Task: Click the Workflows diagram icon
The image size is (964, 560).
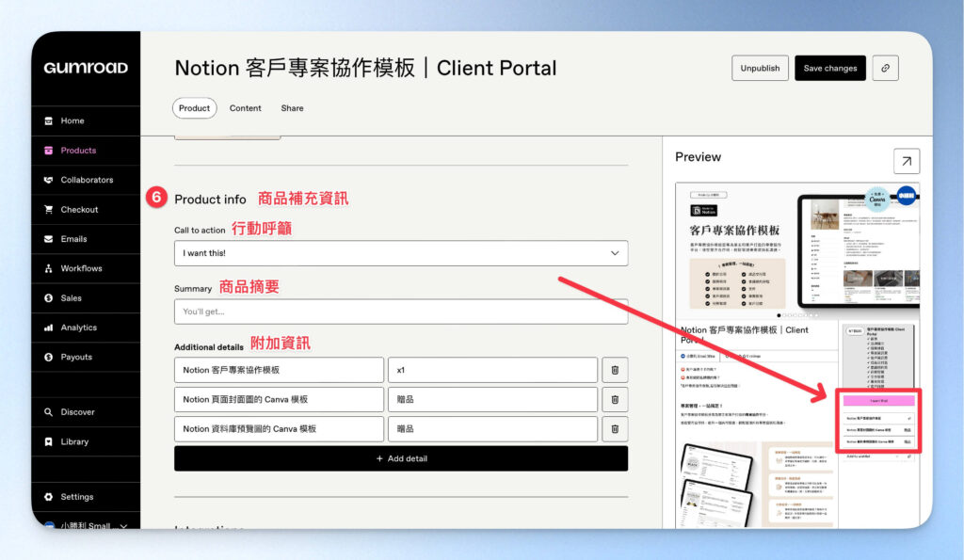Action: pos(49,268)
